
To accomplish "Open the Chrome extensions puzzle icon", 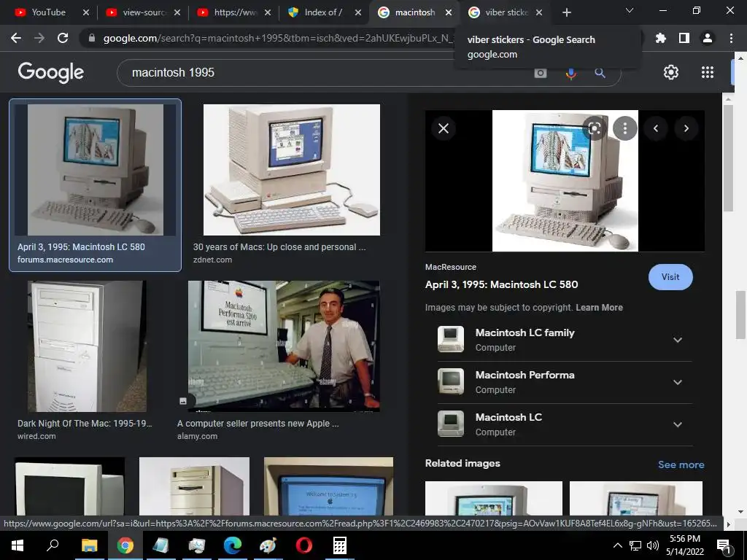I will coord(660,38).
